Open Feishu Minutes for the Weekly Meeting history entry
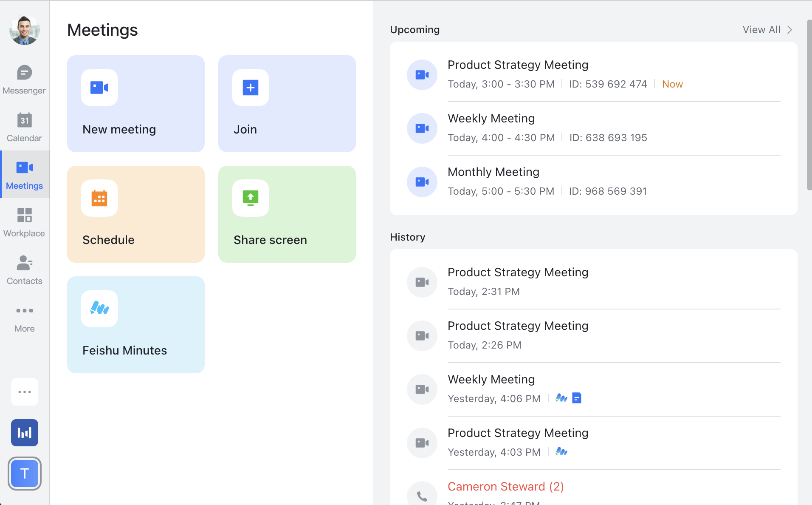The width and height of the screenshot is (812, 505). (x=561, y=398)
